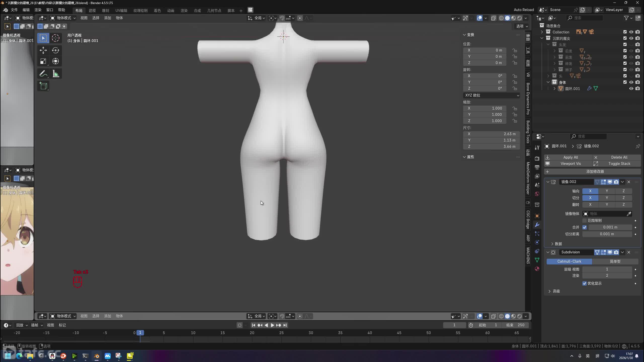644x362 pixels.
Task: Click the 添加修改器 button
Action: 595,171
